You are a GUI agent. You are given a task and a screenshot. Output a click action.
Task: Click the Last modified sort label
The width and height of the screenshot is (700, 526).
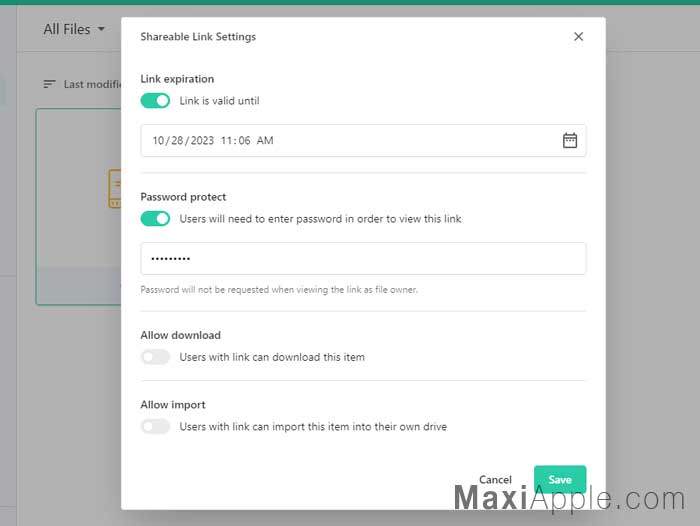[x=92, y=84]
